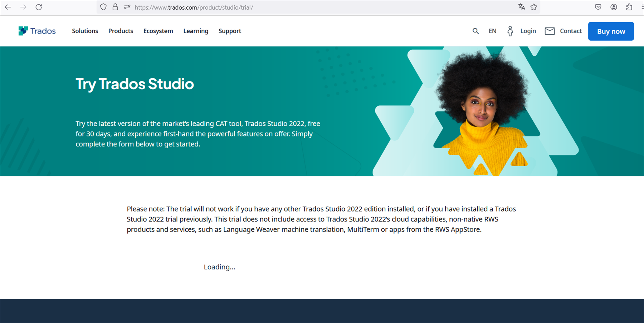Open the Products menu
Screen dimensions: 644x323
[x=121, y=31]
